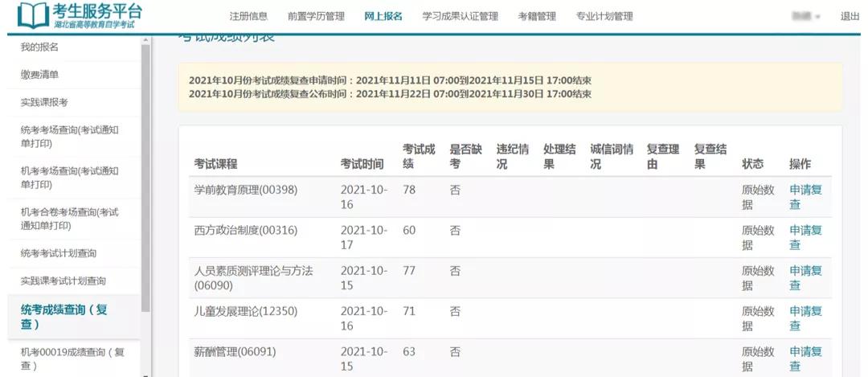Click 申请复查 for 薪酬管理(06091)
Screen dimensions: 868x377
click(x=805, y=359)
